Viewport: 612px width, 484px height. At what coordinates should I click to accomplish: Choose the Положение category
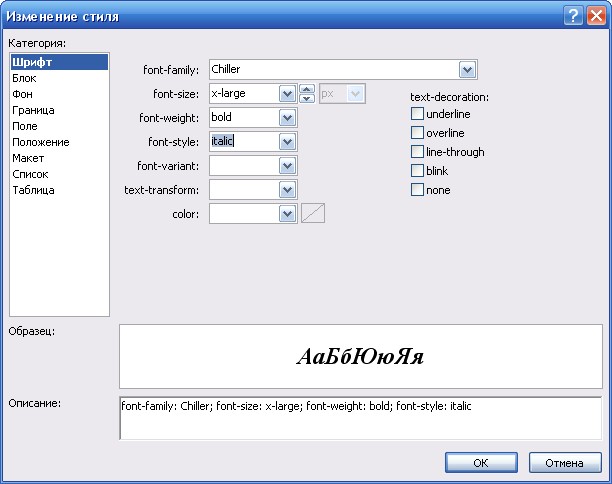click(x=59, y=142)
